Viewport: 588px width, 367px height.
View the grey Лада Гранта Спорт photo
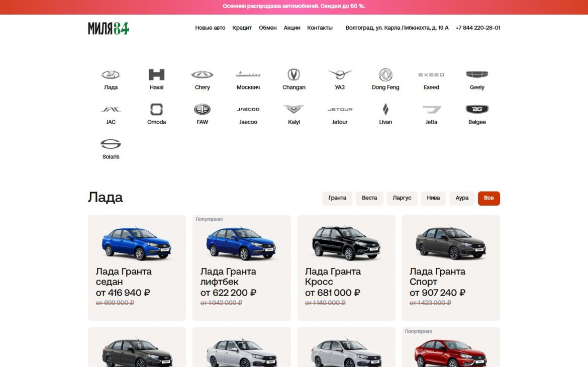click(451, 243)
